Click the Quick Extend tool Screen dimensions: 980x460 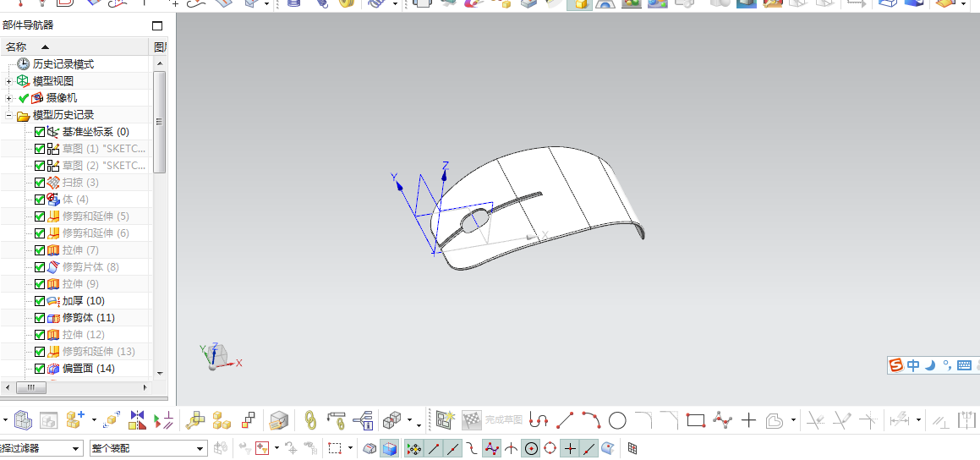click(x=841, y=420)
